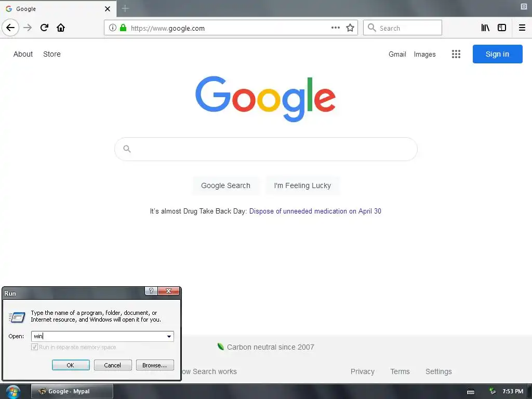
Task: Click the green padlock security icon
Action: point(123,28)
